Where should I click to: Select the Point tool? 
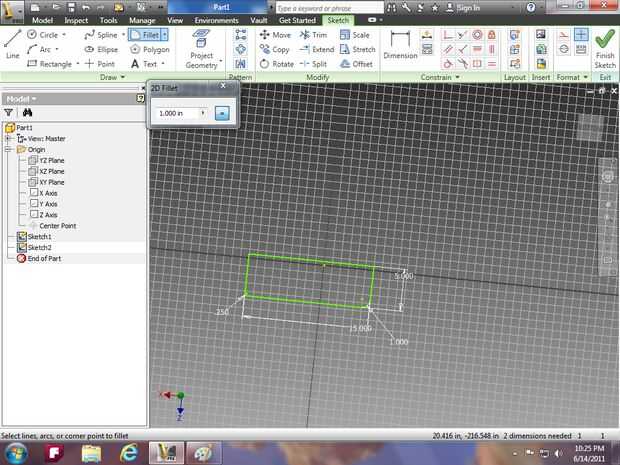(x=100, y=64)
